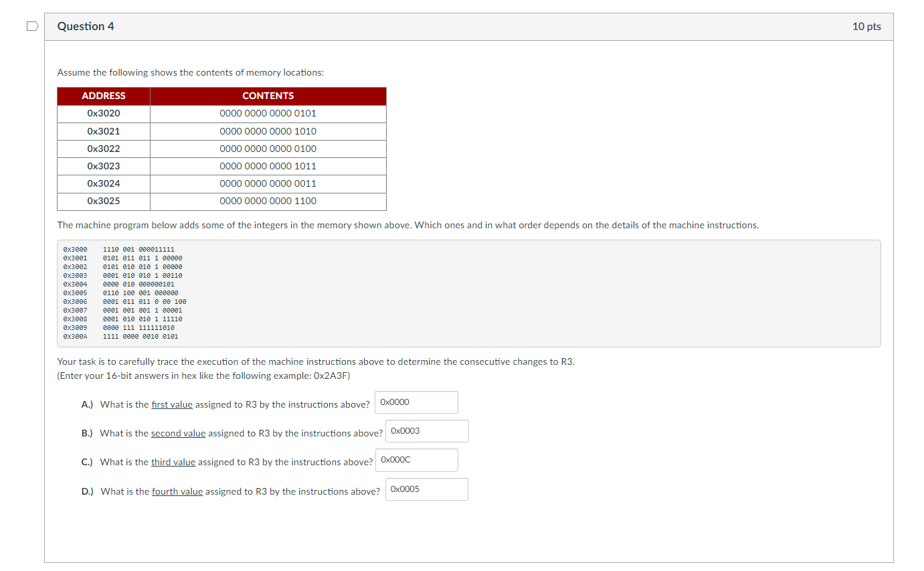Viewport: 924px width, 571px height.
Task: Click contents cell '0000 0000 0000 0101'
Action: coord(268,114)
